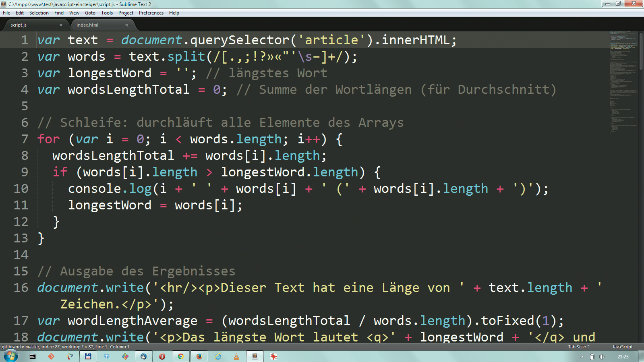The image size is (644, 362).
Task: Change the JavaScript syntax in status bar
Action: (622, 347)
